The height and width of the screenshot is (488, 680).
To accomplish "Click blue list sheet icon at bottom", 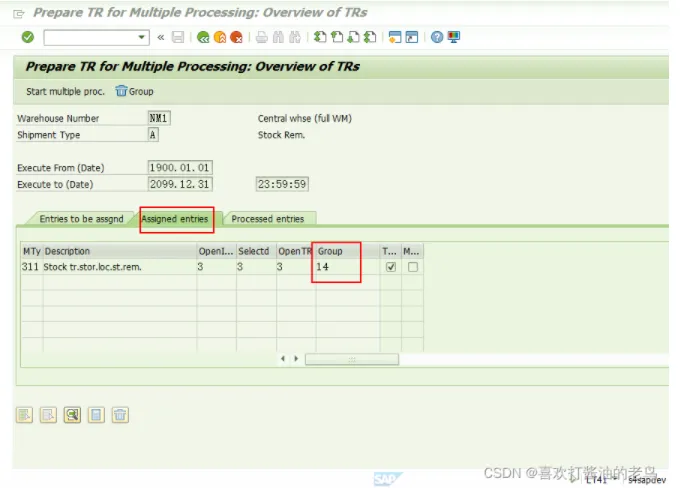I will (x=96, y=415).
